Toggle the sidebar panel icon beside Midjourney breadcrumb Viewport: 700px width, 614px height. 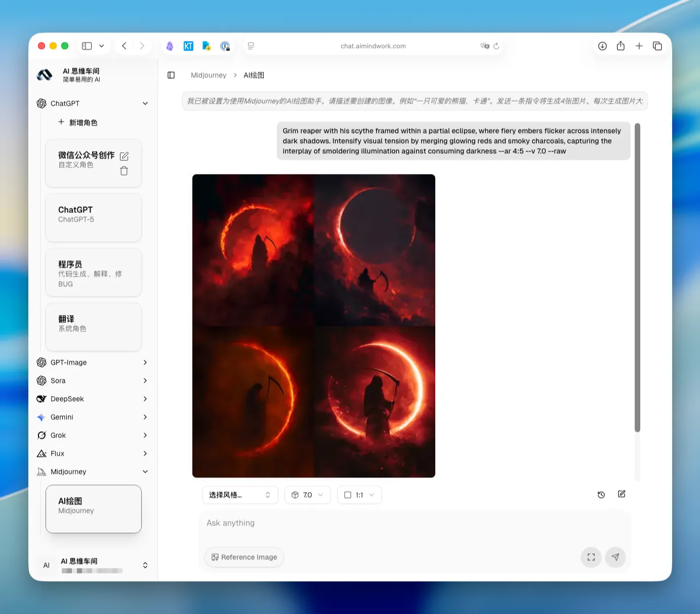coord(171,75)
